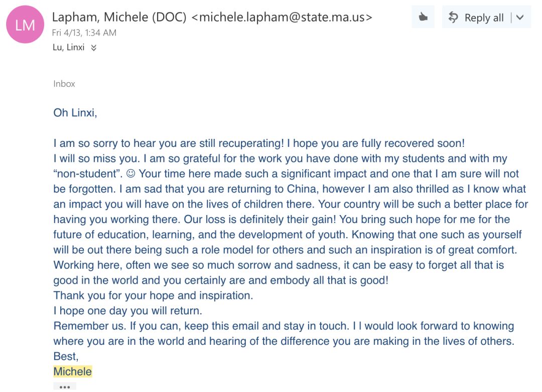Image resolution: width=542 pixels, height=392 pixels.
Task: Click recipient name Lu, Linxi
Action: [x=68, y=47]
